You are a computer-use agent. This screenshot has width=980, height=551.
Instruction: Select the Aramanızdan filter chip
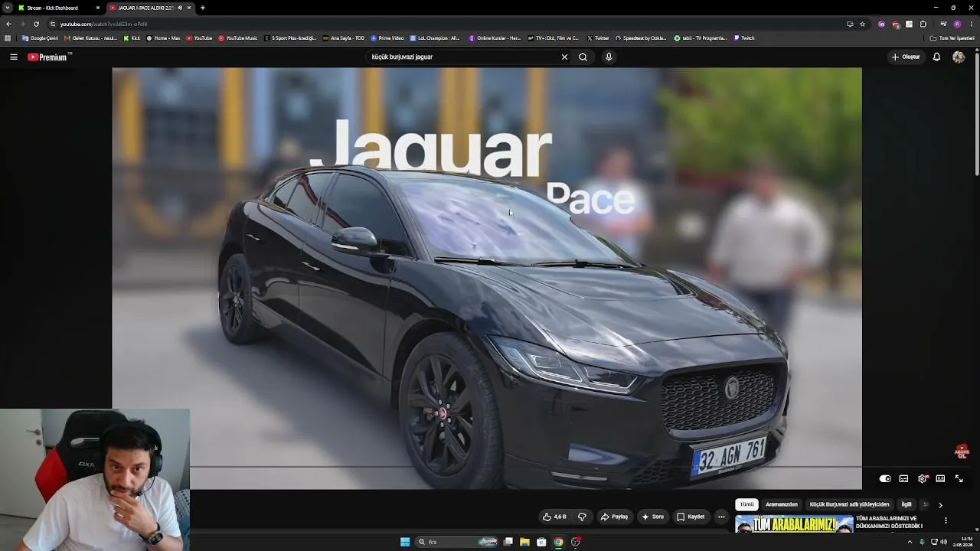[x=782, y=504]
